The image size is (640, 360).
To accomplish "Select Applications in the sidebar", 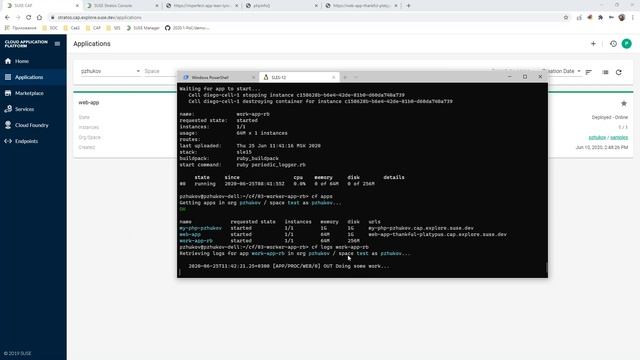I will 33,77.
